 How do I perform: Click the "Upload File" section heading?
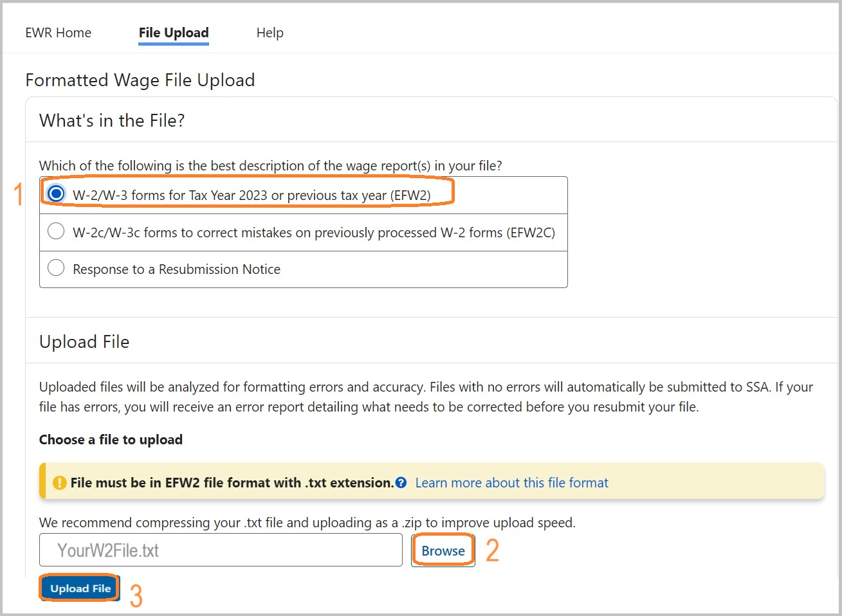click(x=84, y=341)
